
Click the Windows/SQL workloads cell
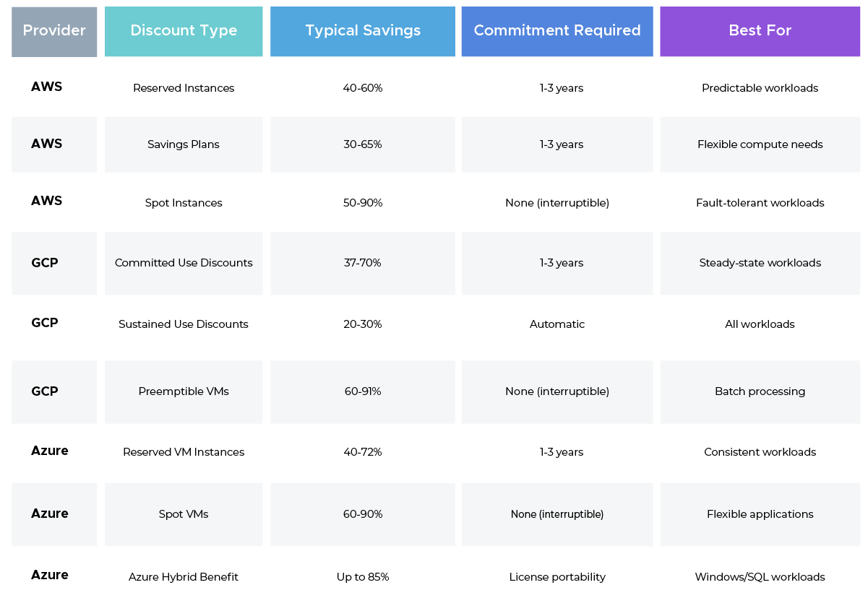760,576
